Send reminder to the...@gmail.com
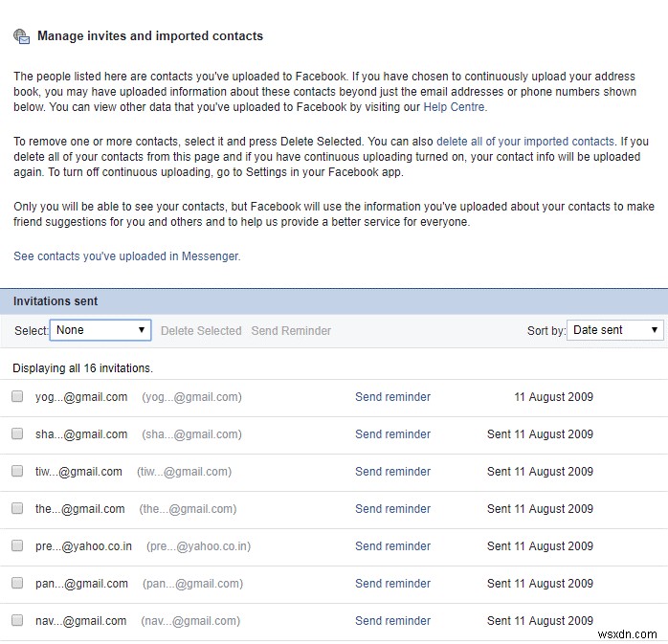 [392, 509]
